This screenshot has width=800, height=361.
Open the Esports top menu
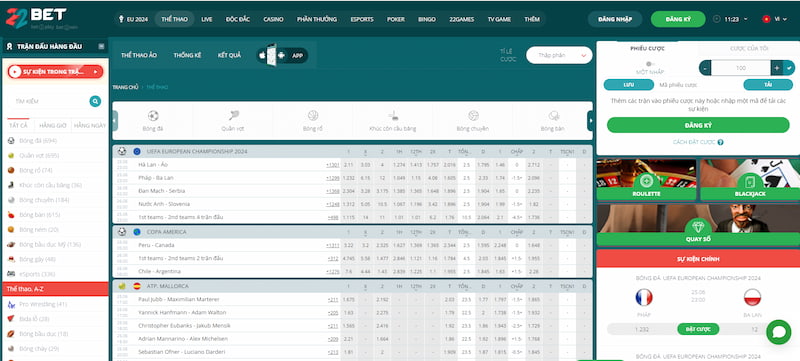click(362, 19)
